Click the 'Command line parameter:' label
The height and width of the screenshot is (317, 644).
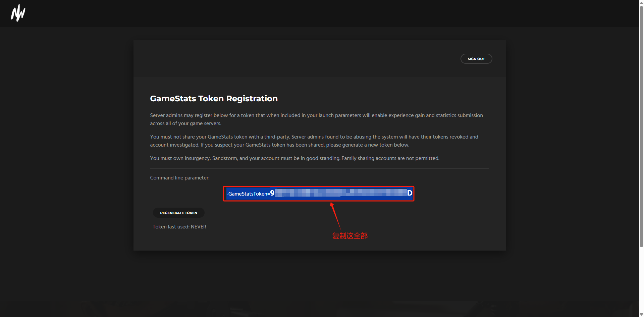[x=180, y=178]
